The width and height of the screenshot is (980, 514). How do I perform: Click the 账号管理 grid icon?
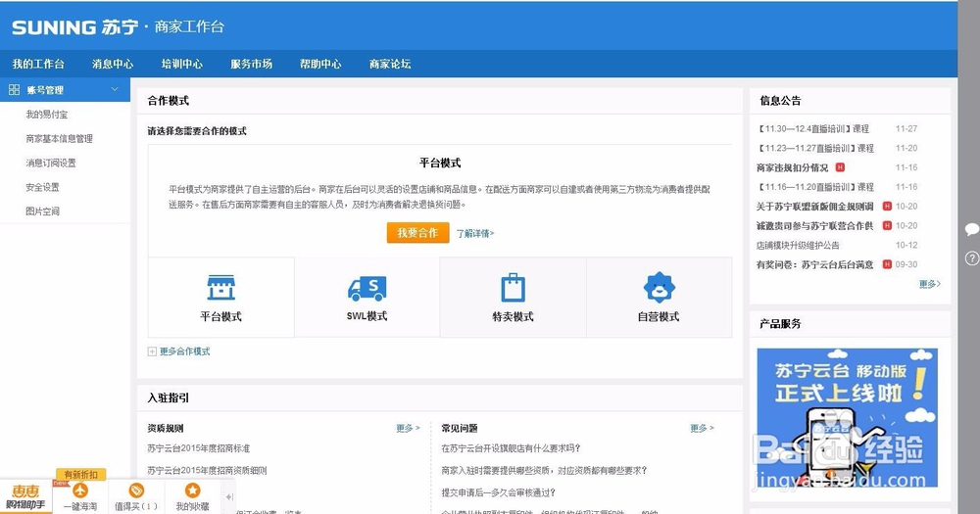click(x=14, y=90)
